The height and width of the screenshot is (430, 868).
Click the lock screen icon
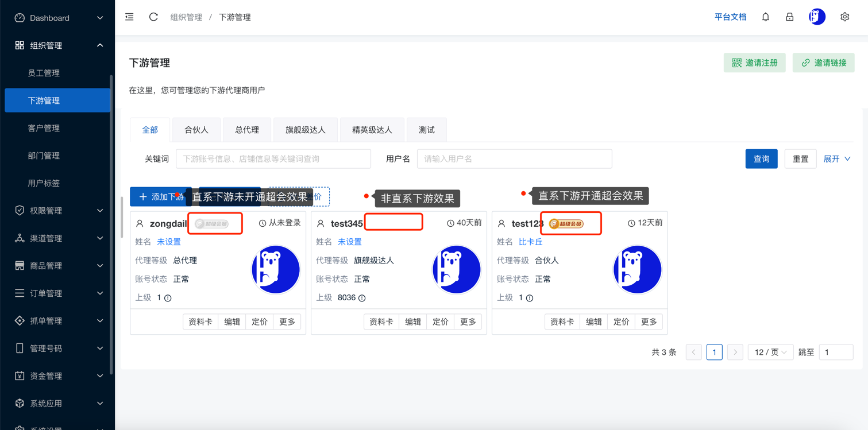pyautogui.click(x=789, y=17)
